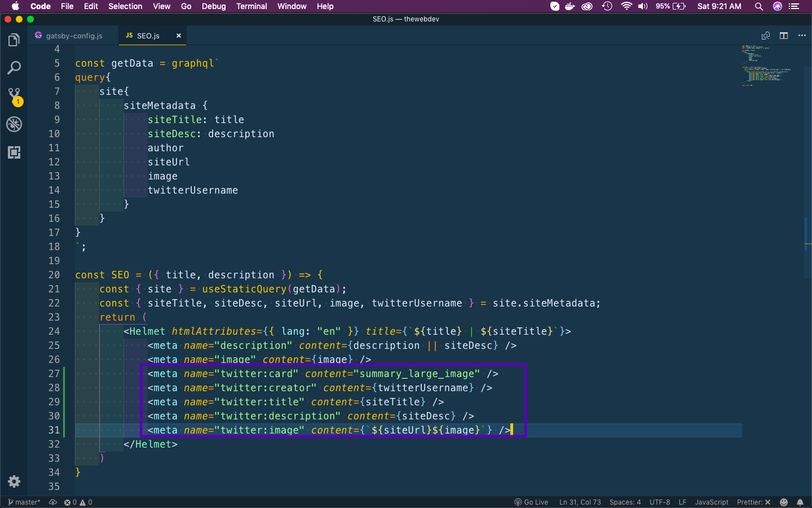Viewport: 812px width, 508px height.
Task: Click the Creative Cloud menu bar icon
Action: tap(587, 6)
